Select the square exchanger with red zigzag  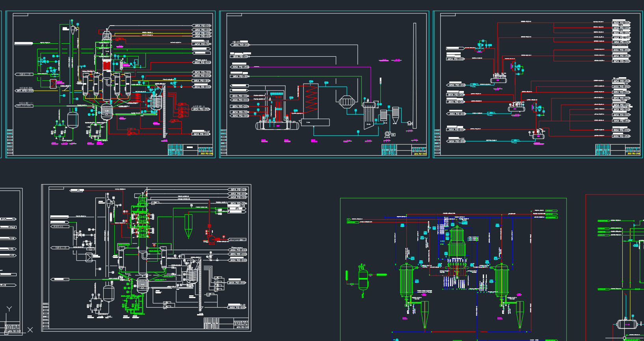click(x=54, y=84)
